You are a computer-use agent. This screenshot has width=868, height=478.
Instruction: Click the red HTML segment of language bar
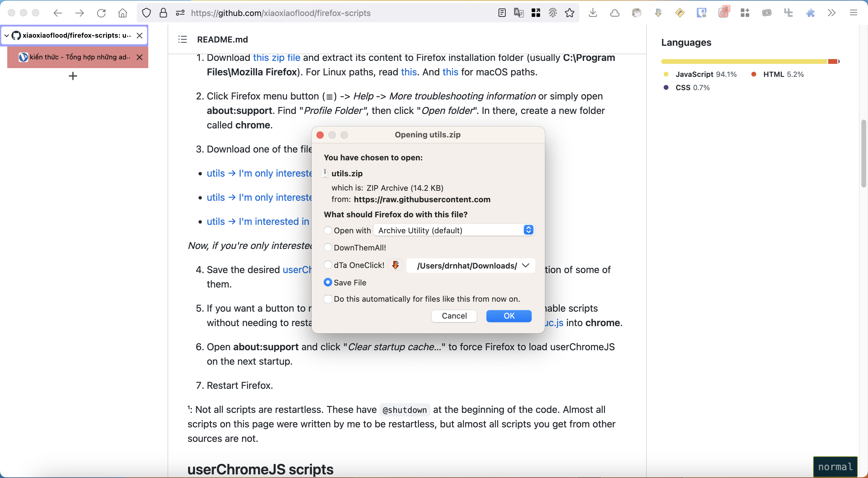point(833,61)
